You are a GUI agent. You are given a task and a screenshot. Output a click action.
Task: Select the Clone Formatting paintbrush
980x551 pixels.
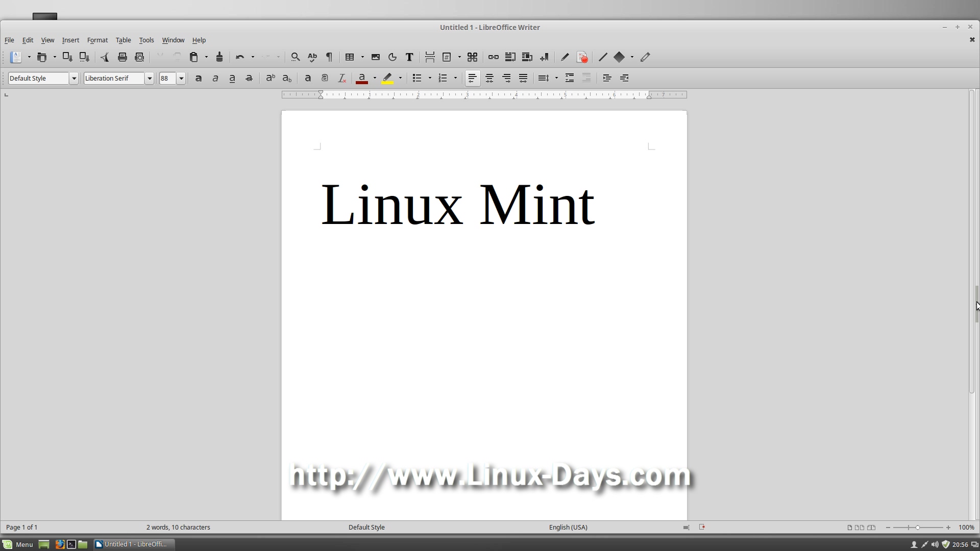pyautogui.click(x=219, y=57)
